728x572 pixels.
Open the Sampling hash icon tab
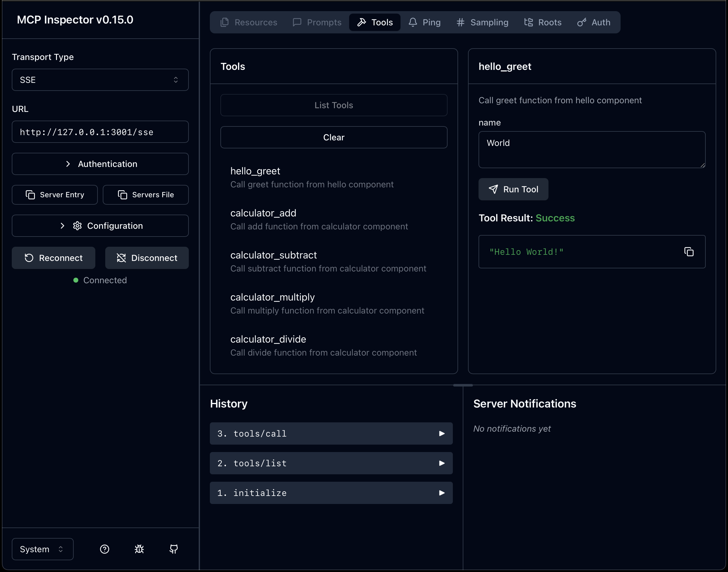point(460,22)
